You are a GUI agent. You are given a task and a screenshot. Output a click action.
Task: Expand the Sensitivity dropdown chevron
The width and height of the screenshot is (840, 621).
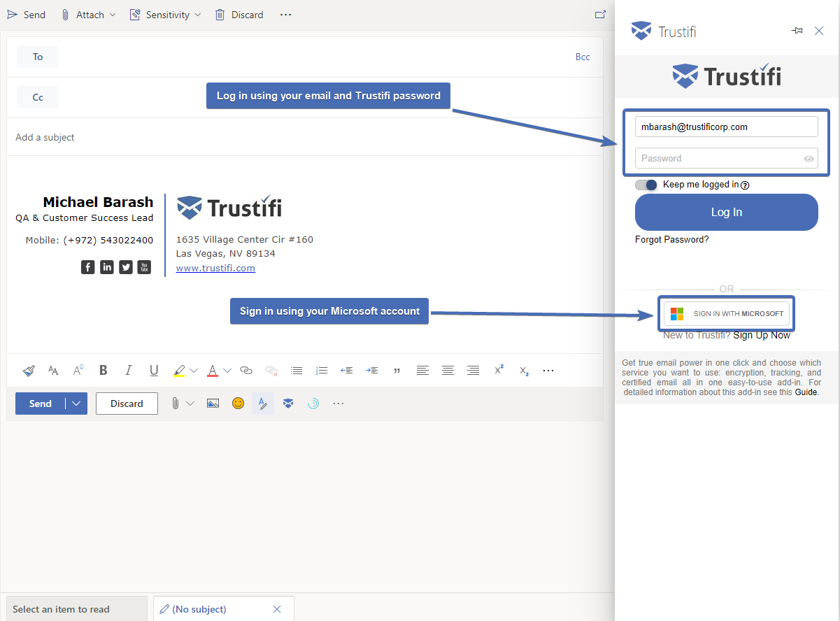pyautogui.click(x=197, y=15)
